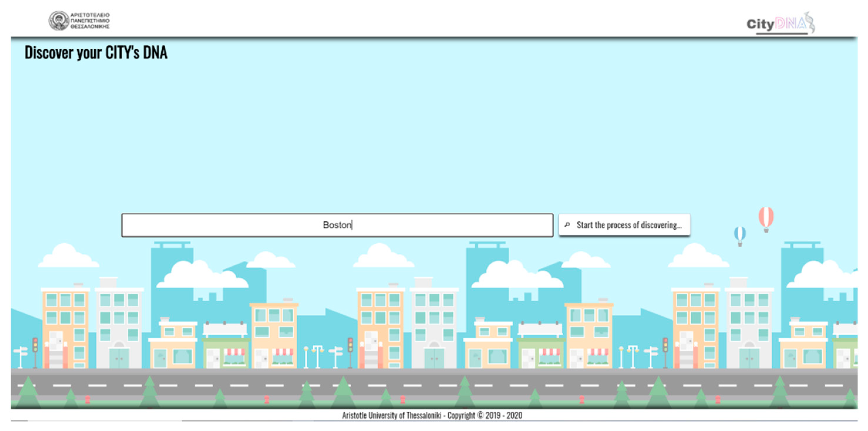Click the Discover your CITY's DNA heading
The image size is (868, 431).
96,53
